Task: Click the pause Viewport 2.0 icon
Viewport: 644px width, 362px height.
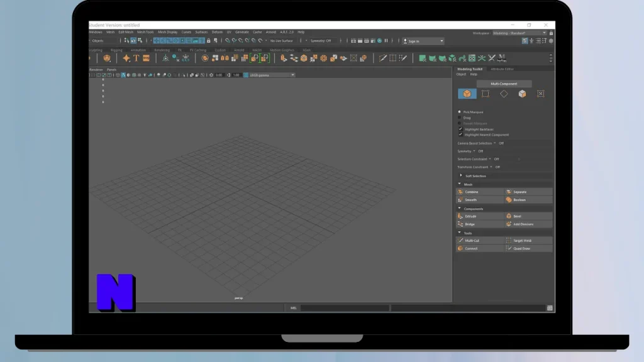Action: [x=386, y=41]
